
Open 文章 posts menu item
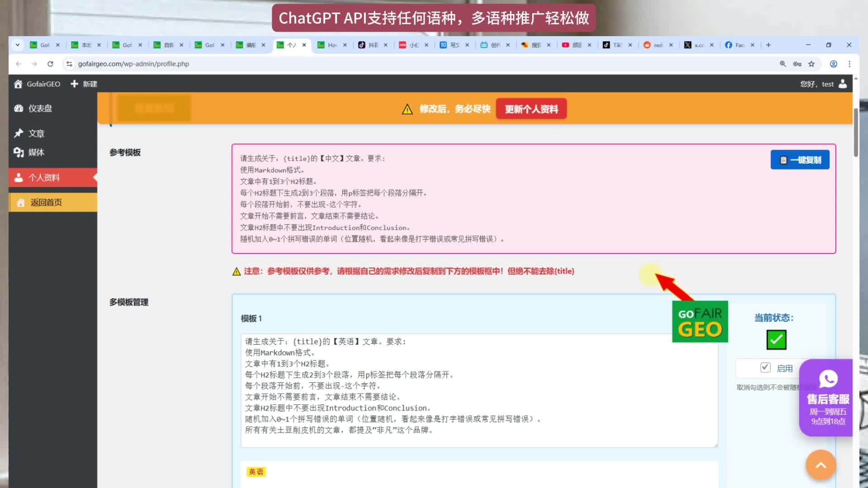point(36,133)
